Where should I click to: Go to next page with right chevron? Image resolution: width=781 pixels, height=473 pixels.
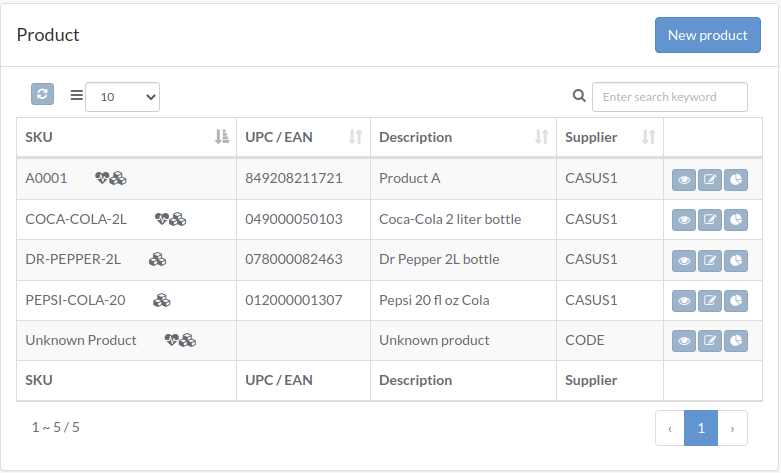click(732, 428)
